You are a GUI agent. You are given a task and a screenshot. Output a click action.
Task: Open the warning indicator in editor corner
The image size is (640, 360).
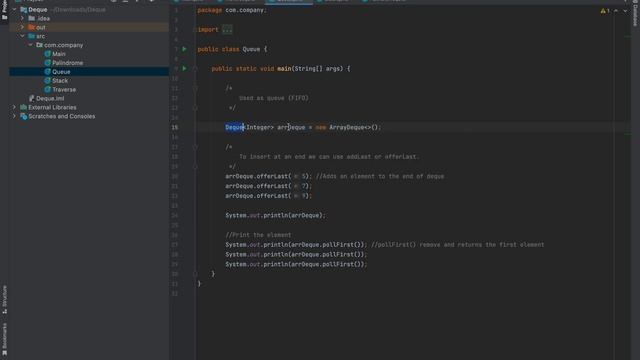[605, 11]
